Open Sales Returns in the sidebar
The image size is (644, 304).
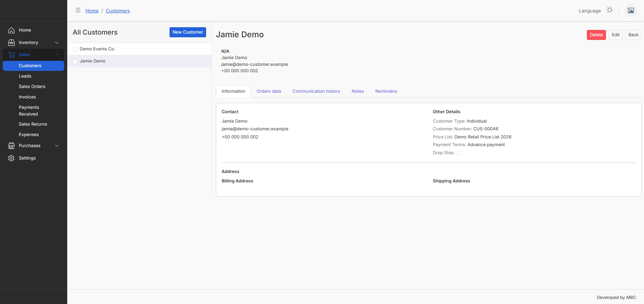click(33, 124)
